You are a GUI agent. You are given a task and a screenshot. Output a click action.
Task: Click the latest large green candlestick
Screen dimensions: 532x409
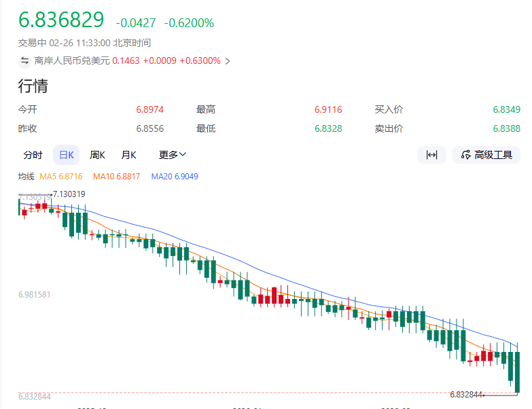pos(517,372)
